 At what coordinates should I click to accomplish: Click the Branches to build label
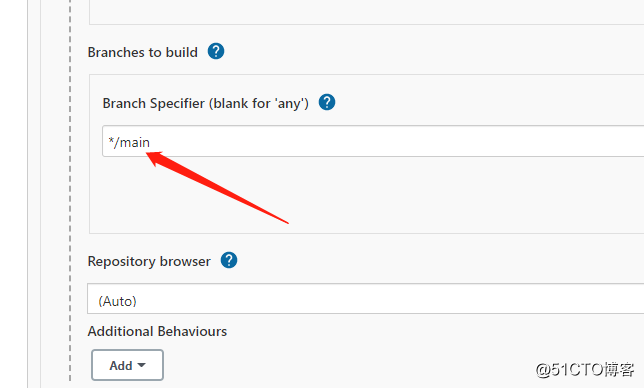tap(143, 53)
